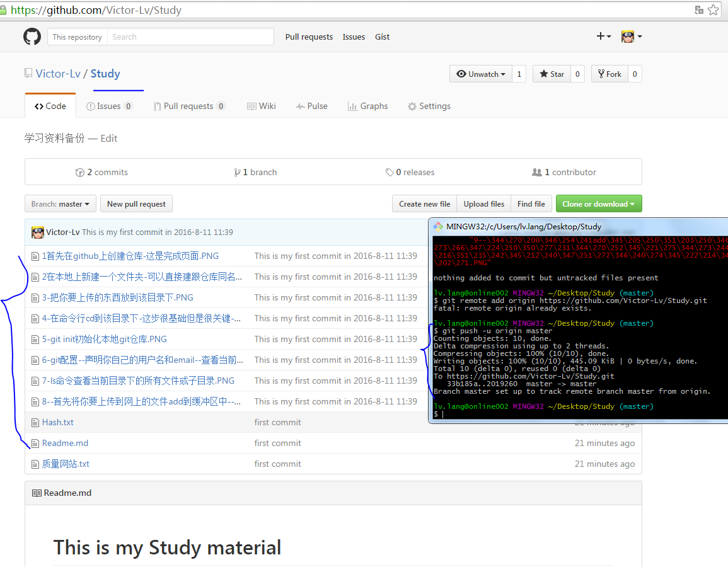Screen dimensions: 728x567
Task: Open the stargazers count next to Star
Action: 577,74
